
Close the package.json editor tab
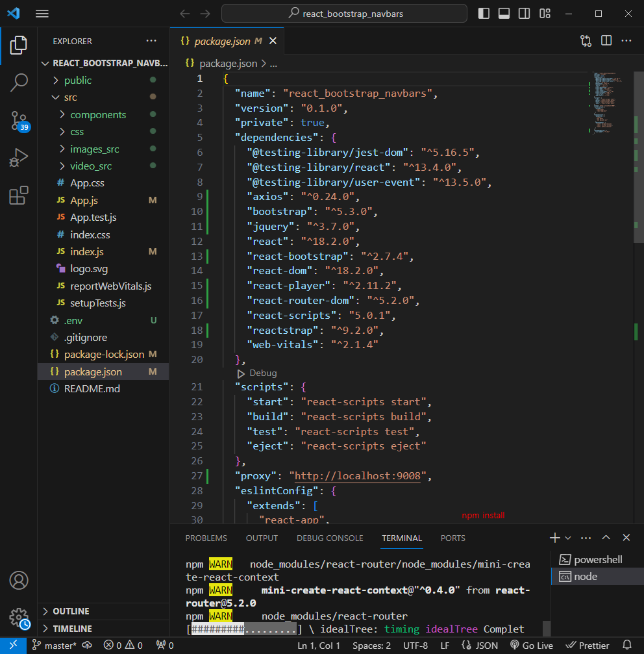pos(273,41)
